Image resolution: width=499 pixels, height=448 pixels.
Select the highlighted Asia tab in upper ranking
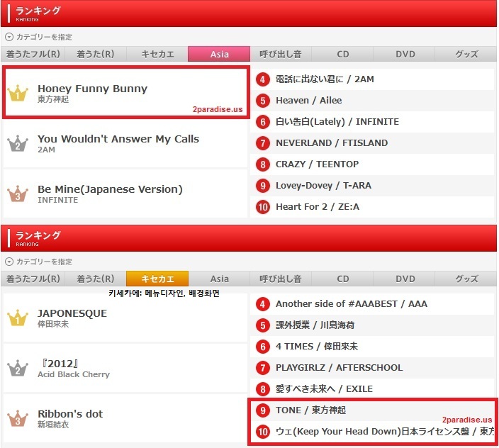(219, 54)
